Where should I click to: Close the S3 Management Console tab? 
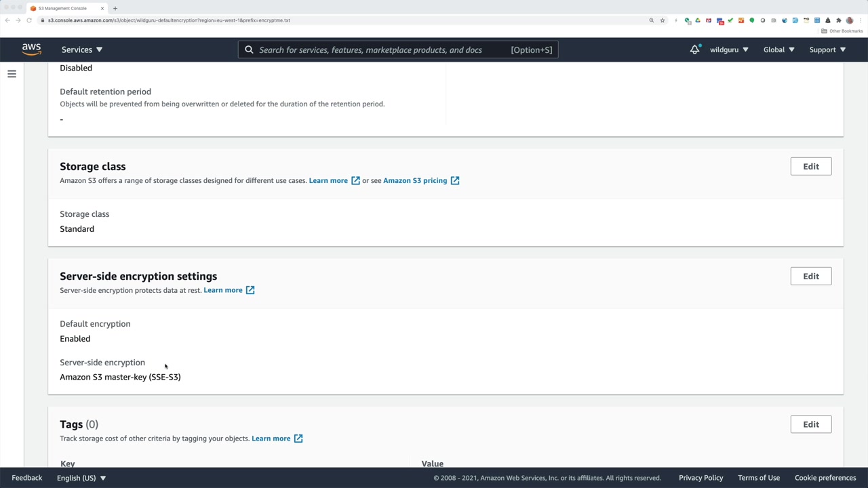pos(102,8)
